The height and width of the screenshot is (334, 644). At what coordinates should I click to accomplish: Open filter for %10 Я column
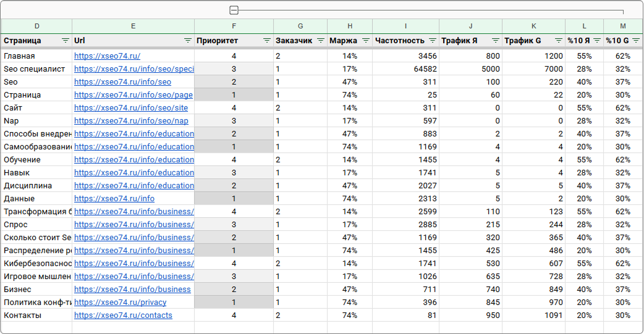point(597,41)
